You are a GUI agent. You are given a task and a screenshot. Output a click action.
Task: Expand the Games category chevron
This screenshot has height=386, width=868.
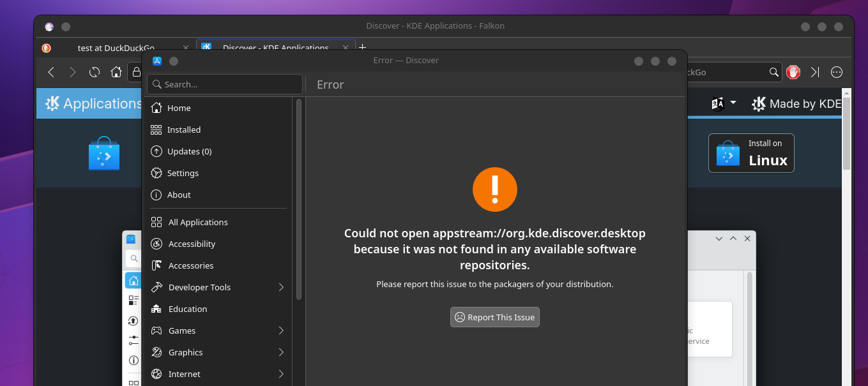point(281,330)
